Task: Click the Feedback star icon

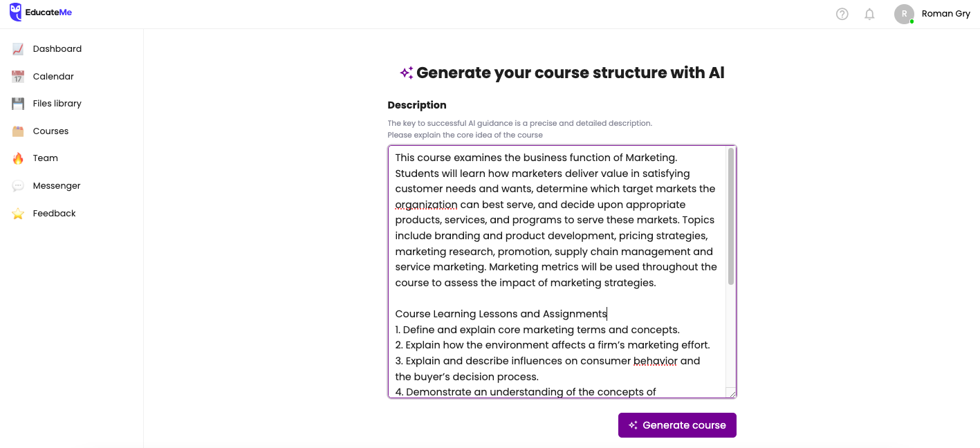Action: pos(18,214)
